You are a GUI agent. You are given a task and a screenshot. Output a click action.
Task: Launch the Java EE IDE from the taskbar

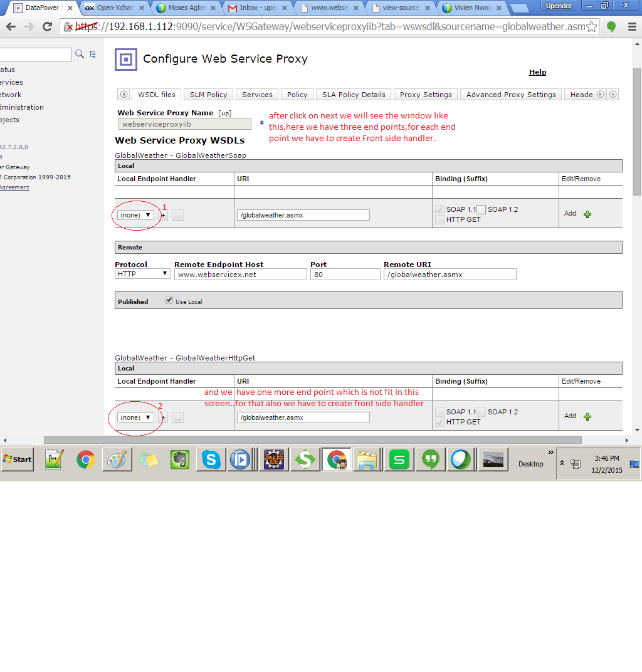tap(273, 459)
